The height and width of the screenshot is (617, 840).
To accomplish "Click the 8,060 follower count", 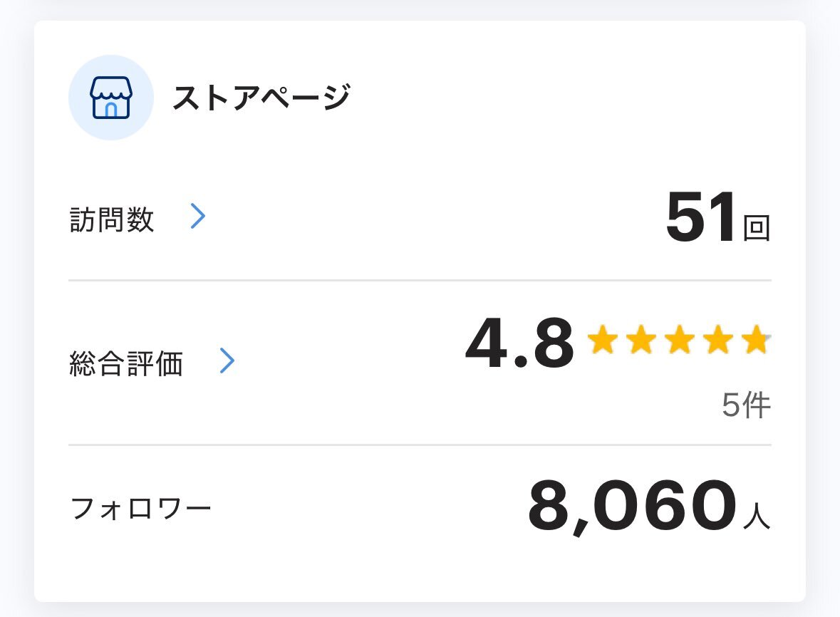I will (631, 507).
